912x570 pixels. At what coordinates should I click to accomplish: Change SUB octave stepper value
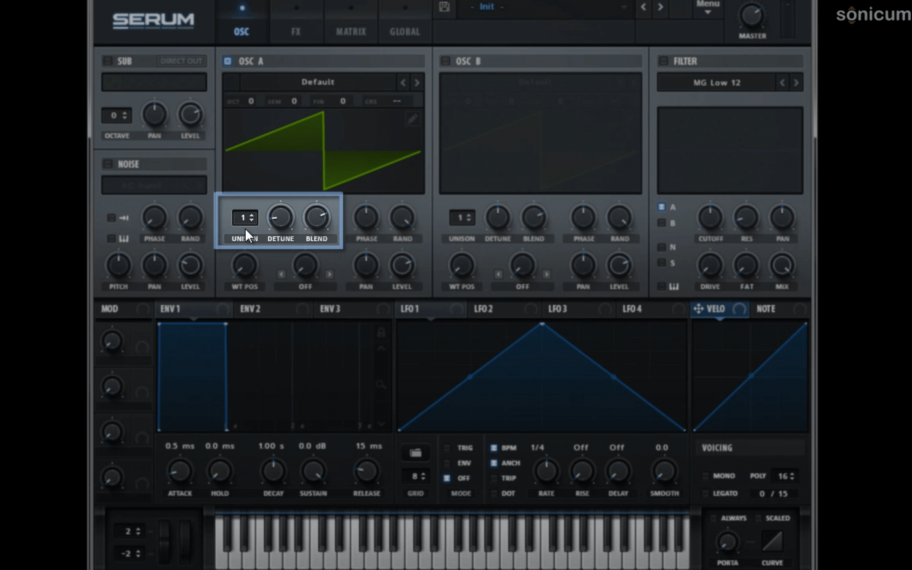coord(116,115)
